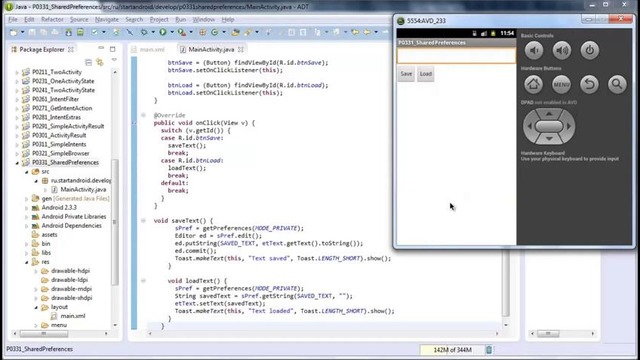The width and height of the screenshot is (640, 360).
Task: Open the Refactor menu
Action: 52,19
